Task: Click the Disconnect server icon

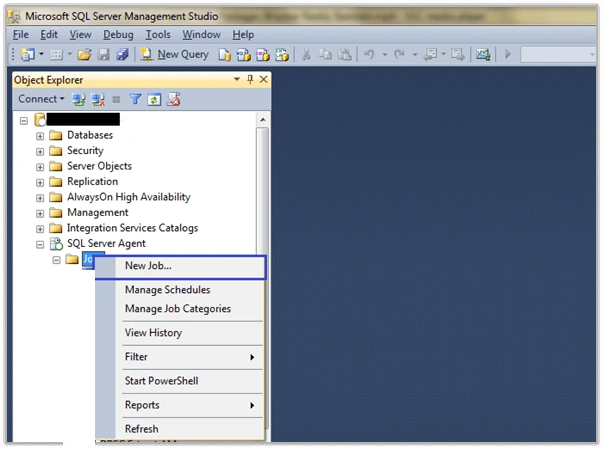Action: [98, 100]
